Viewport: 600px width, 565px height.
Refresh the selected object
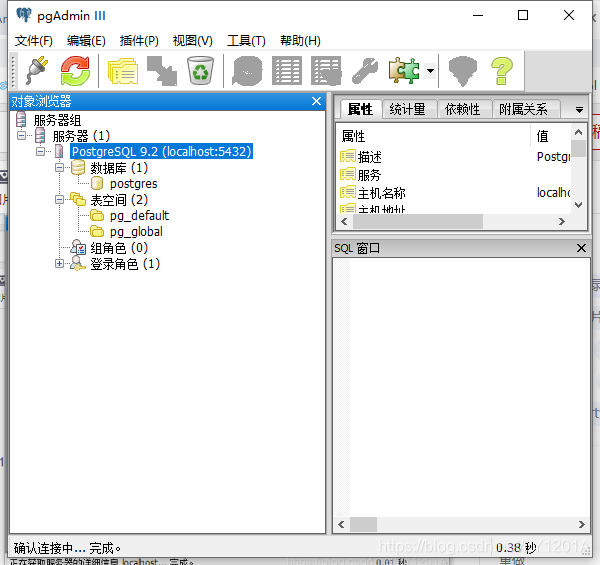pyautogui.click(x=75, y=71)
